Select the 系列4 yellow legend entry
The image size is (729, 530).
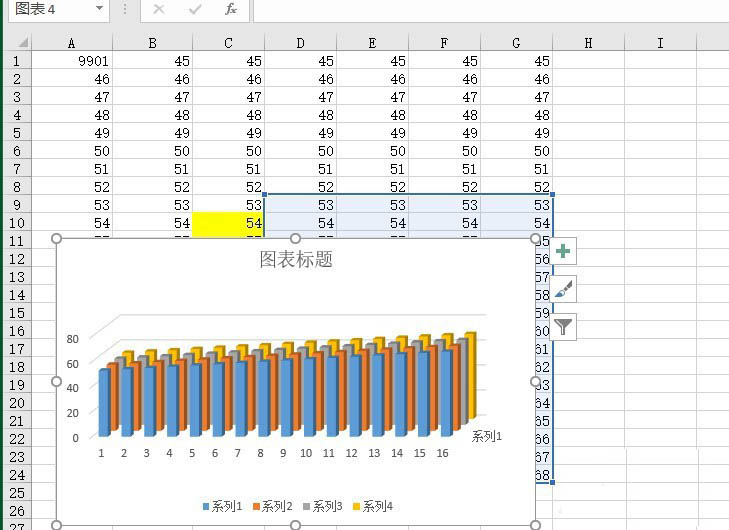point(373,506)
